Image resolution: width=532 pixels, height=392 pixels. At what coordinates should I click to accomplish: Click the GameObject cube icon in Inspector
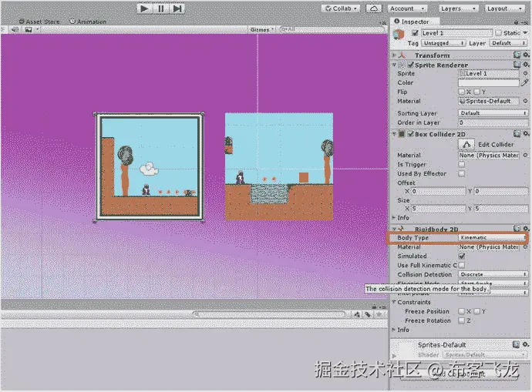[399, 35]
